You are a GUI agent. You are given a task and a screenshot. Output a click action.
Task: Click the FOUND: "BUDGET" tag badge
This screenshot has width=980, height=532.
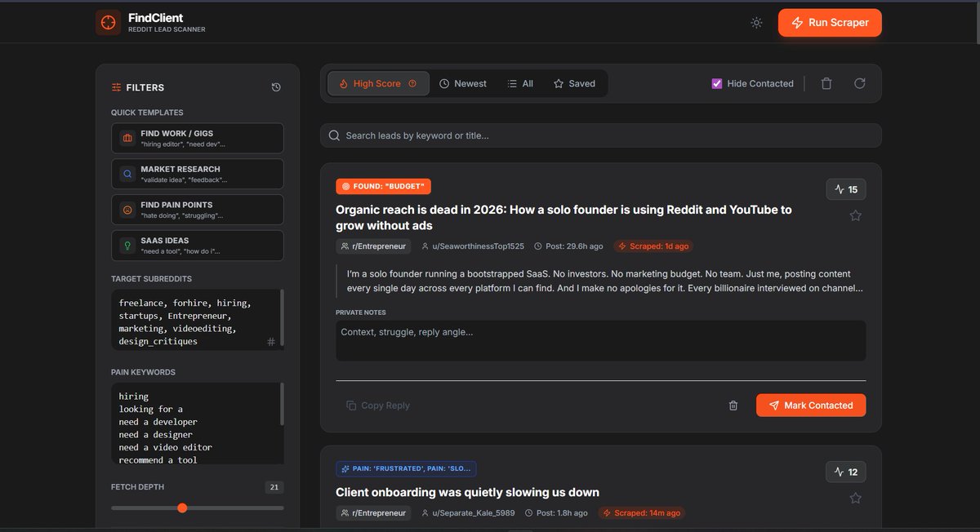coord(383,186)
